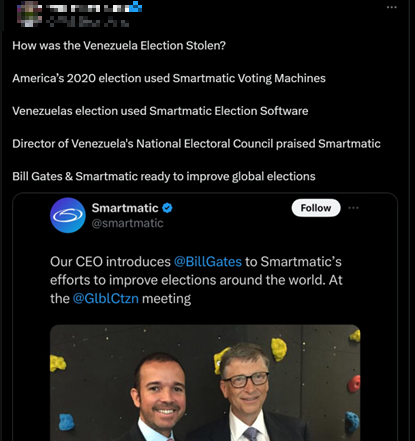View the photo attached to the Smartmatic tweet
The width and height of the screenshot is (415, 441).
205,383
